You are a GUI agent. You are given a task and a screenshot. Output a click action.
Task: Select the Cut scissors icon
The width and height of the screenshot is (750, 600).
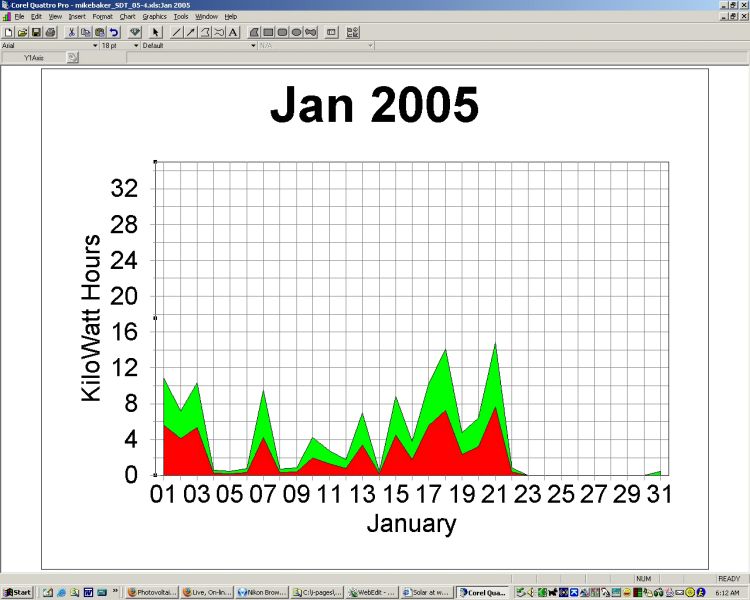(x=72, y=32)
